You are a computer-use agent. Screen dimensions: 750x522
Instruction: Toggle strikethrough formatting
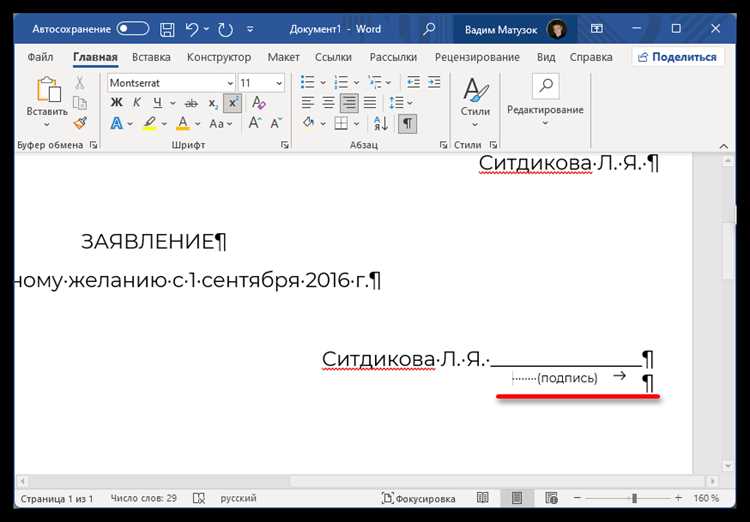[191, 103]
